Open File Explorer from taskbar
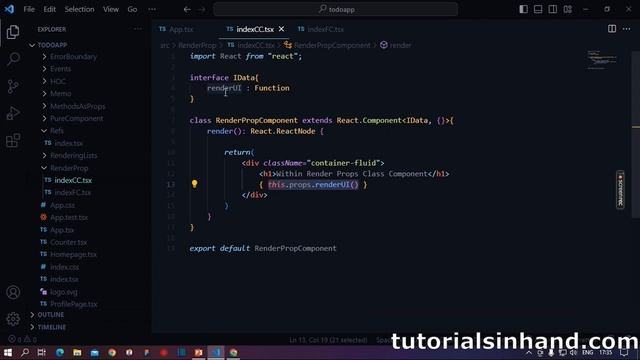 (77, 352)
